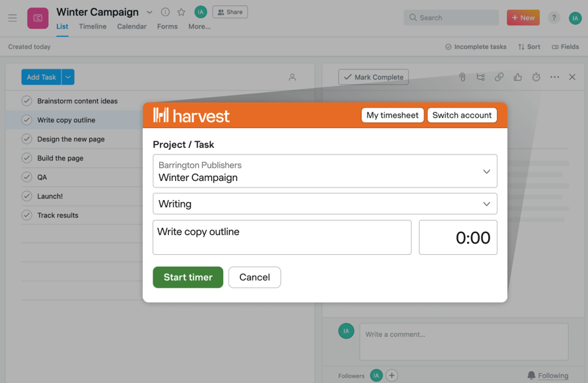Select the QA task name
The image size is (588, 383).
[x=42, y=177]
